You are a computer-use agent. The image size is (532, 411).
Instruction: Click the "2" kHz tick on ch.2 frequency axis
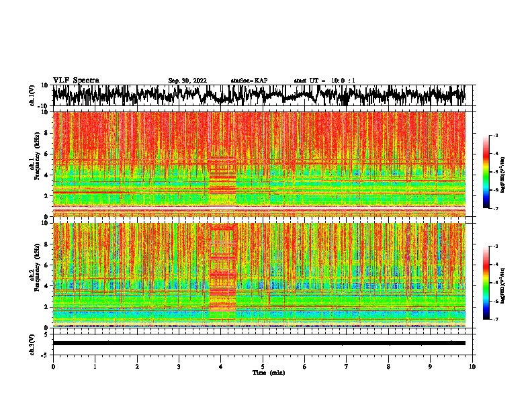pyautogui.click(x=46, y=307)
